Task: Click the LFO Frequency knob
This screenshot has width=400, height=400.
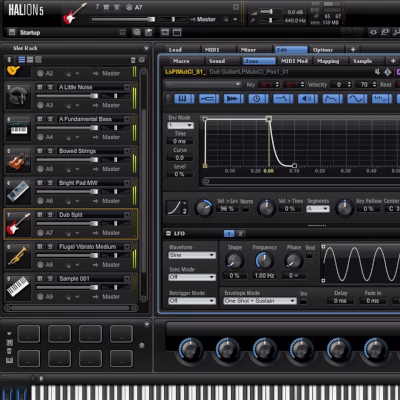Action: 264,260
